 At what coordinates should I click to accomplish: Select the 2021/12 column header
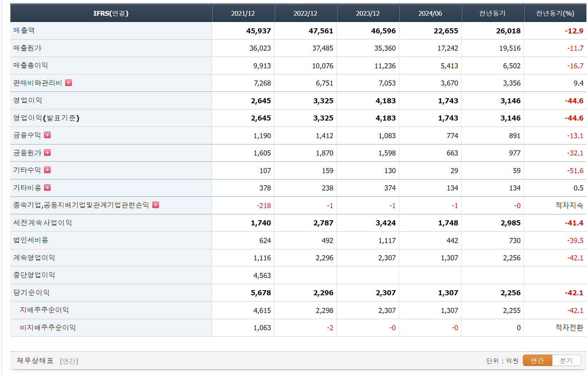243,13
